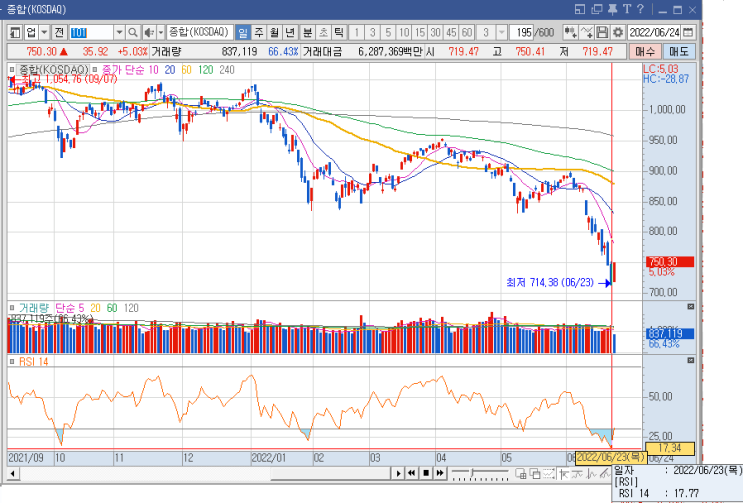This screenshot has height=503, width=743.
Task: Click the fast-forward double-arrow button
Action: click(x=440, y=473)
